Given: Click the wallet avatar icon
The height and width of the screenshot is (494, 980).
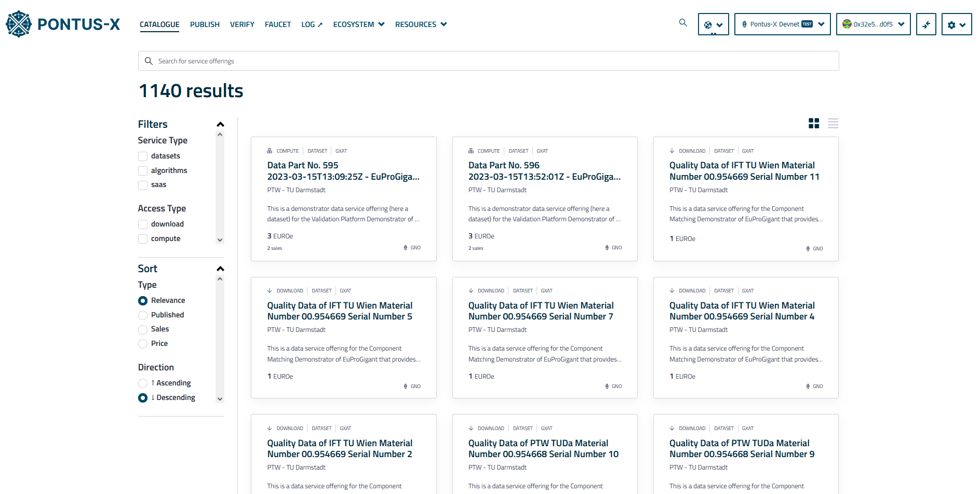Looking at the screenshot, I should click(x=847, y=24).
